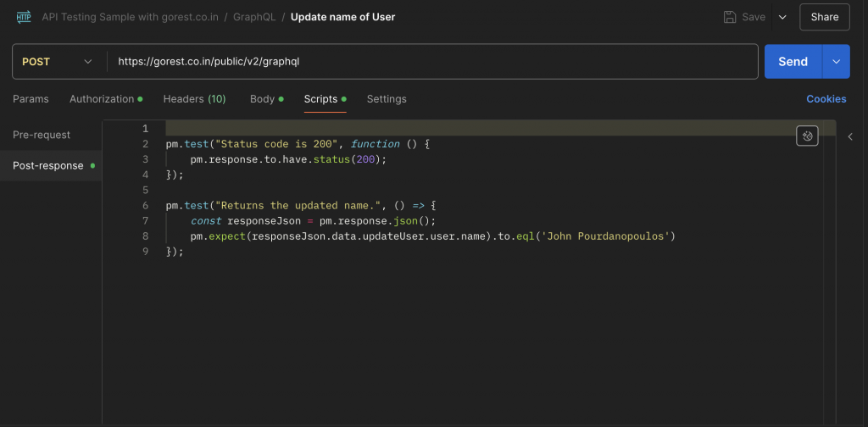This screenshot has width=868, height=427.
Task: Open the Cookies link
Action: point(826,99)
